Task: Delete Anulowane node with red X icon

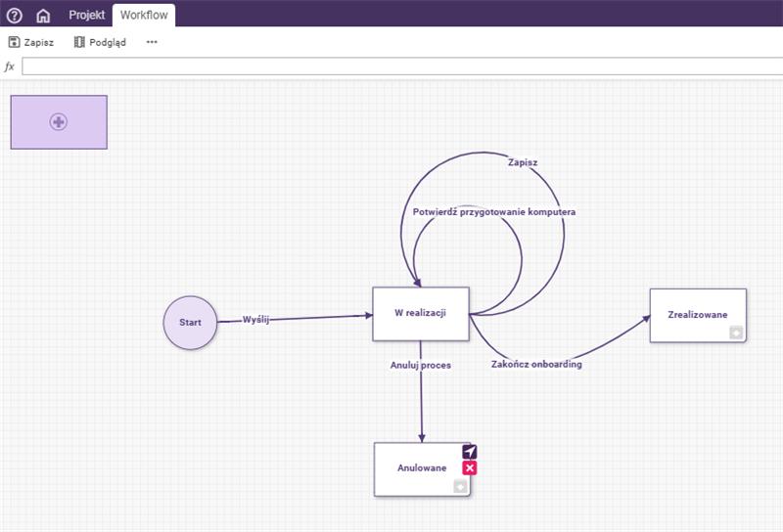Action: [x=470, y=468]
